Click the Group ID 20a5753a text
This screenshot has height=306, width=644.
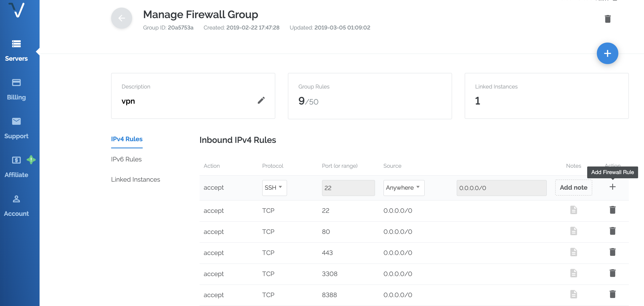[x=168, y=28]
